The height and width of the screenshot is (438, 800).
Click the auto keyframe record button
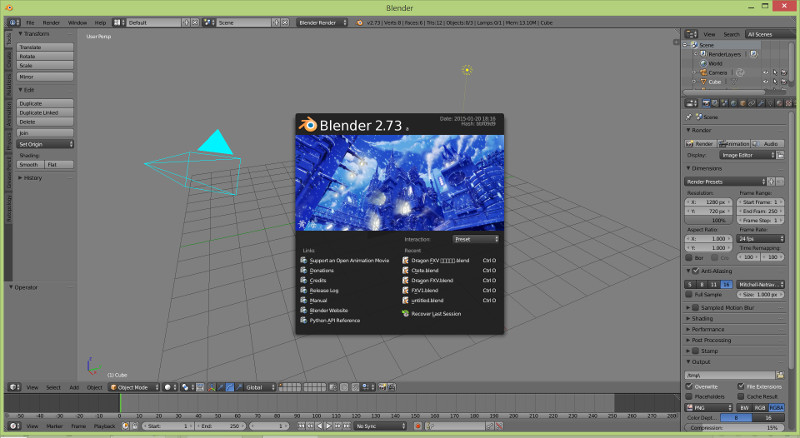coord(417,426)
